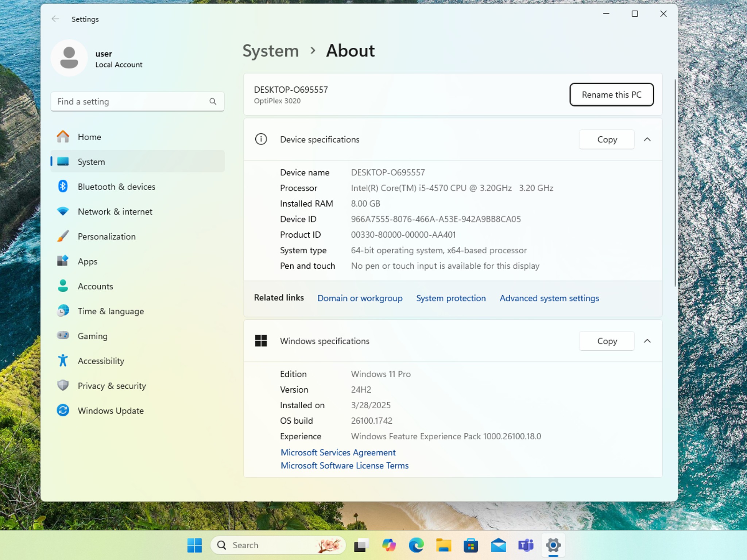Click the Find a setting search field
The image size is (747, 560).
[x=137, y=101]
